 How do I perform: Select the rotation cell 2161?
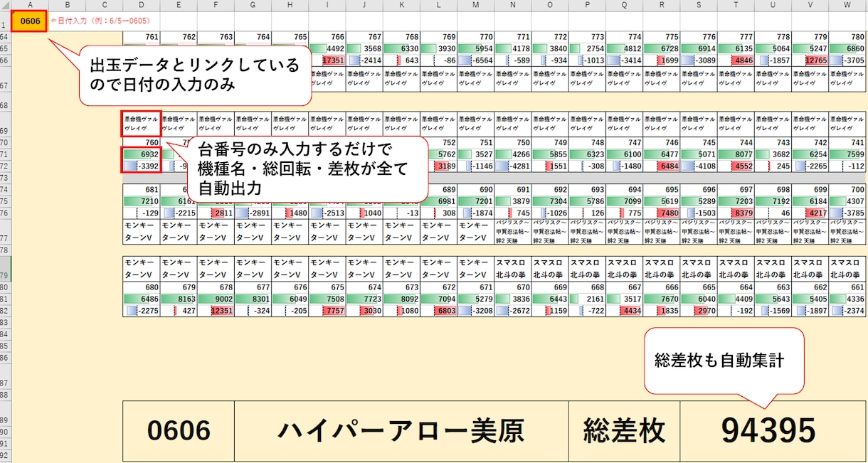click(587, 299)
